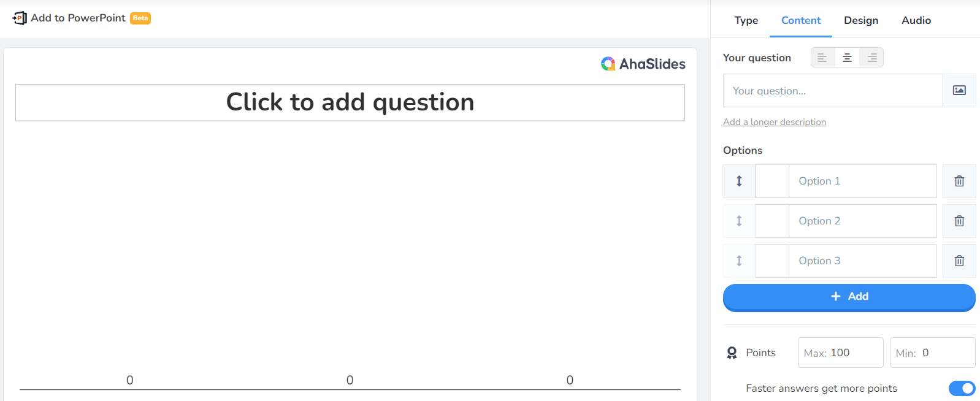This screenshot has width=980, height=401.
Task: Switch to the Type tab
Action: [x=746, y=20]
